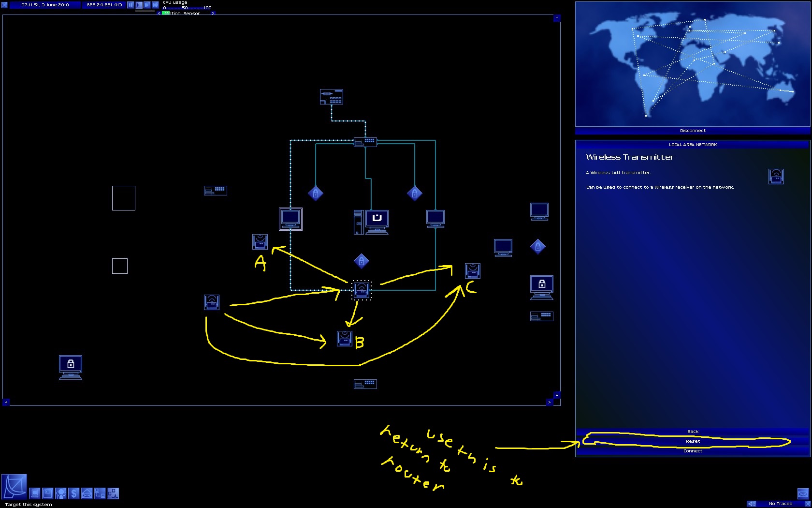The height and width of the screenshot is (508, 812).
Task: Click the Disconnect button under world map
Action: 693,131
